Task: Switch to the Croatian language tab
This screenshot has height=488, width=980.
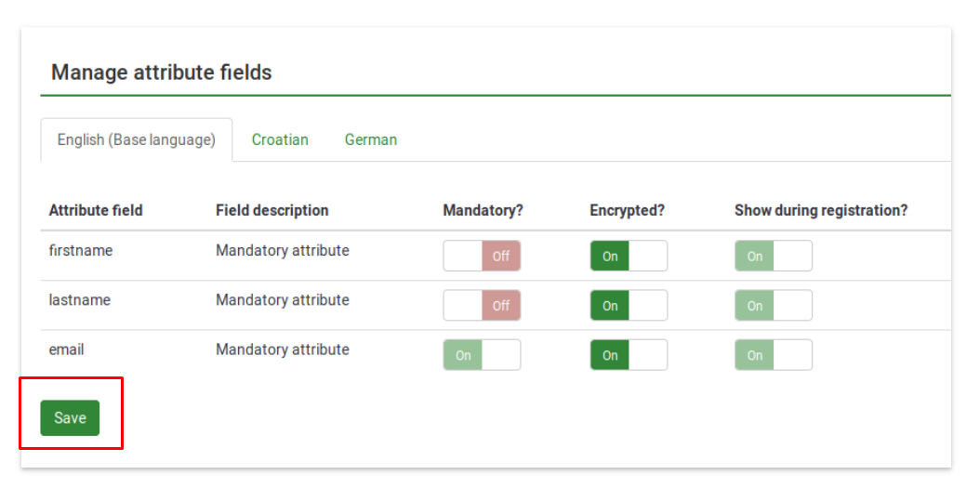Action: [280, 139]
